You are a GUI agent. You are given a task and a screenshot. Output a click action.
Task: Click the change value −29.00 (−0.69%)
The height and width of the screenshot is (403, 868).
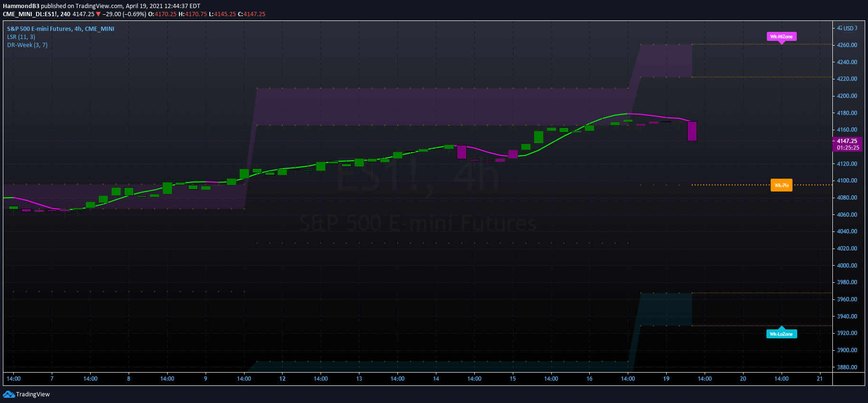pos(124,14)
